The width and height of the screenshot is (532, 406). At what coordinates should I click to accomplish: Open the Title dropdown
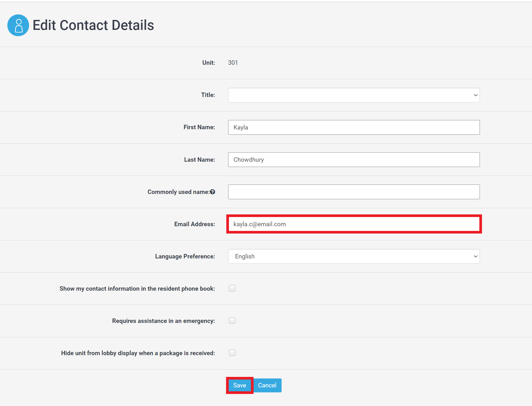pos(354,95)
